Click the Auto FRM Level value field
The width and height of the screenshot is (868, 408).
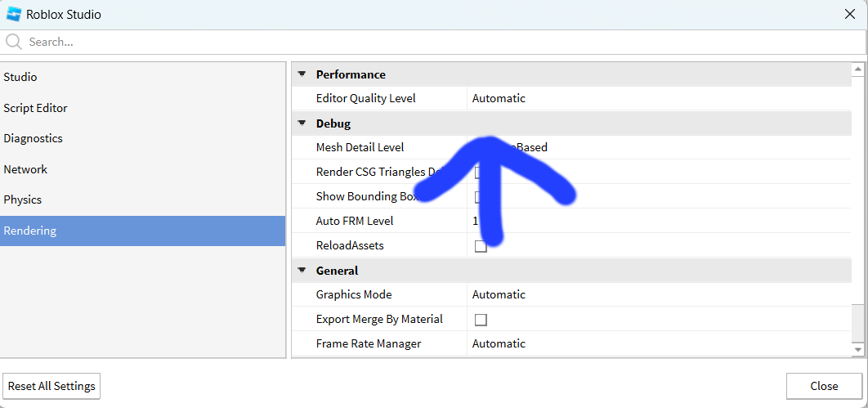659,221
